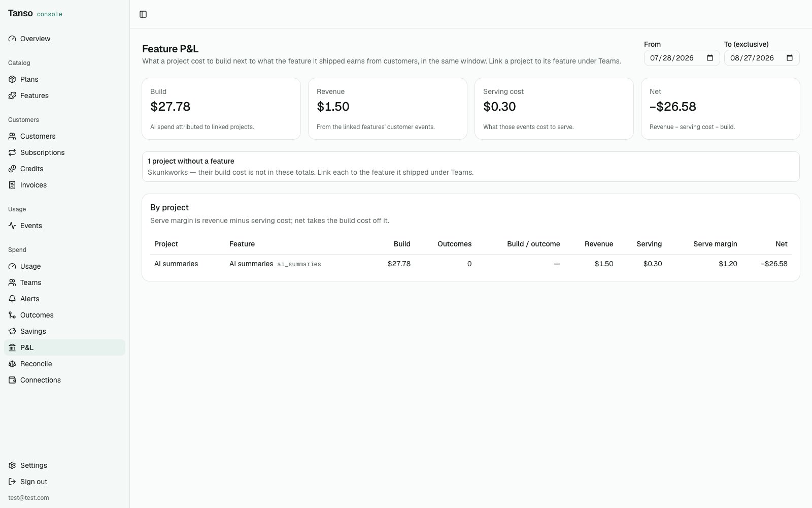
Task: Click the $1.20 serve margin cell
Action: point(728,264)
